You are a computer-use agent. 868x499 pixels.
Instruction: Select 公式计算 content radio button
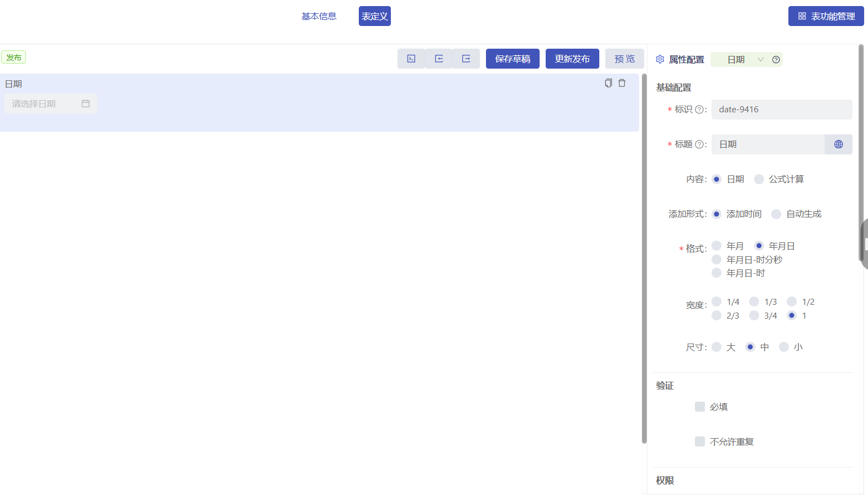[x=759, y=179]
